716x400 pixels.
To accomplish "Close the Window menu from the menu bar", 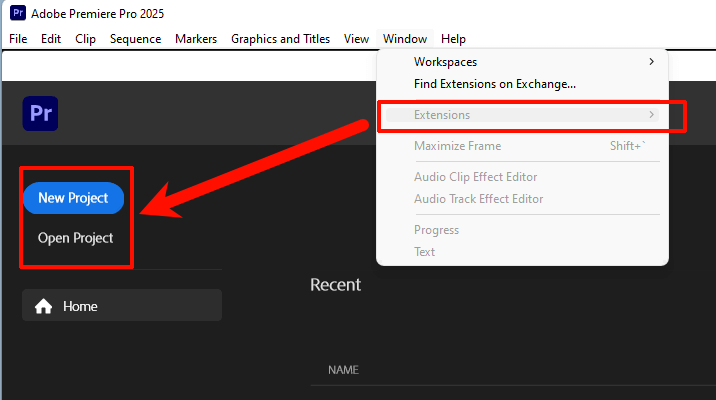I will tap(405, 39).
